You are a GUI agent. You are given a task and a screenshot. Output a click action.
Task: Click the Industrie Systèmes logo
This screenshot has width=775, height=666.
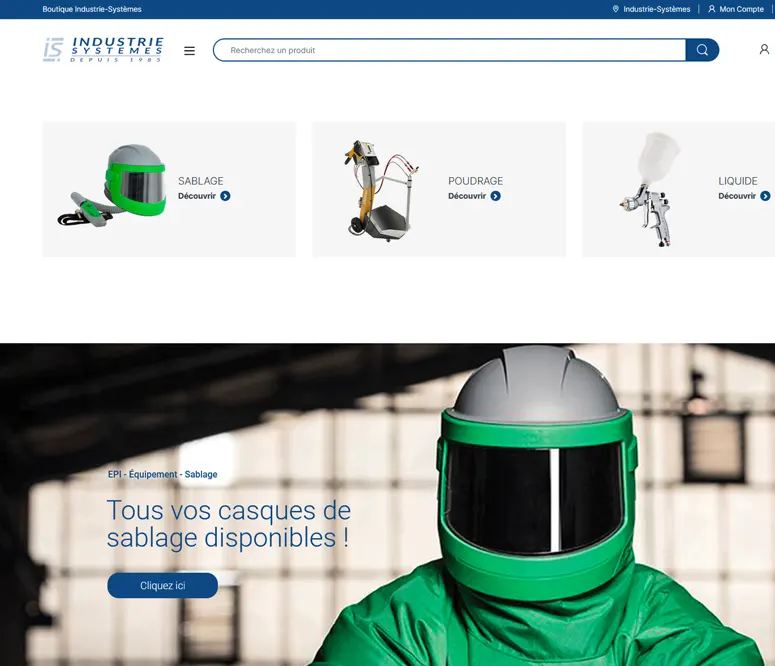tap(103, 49)
